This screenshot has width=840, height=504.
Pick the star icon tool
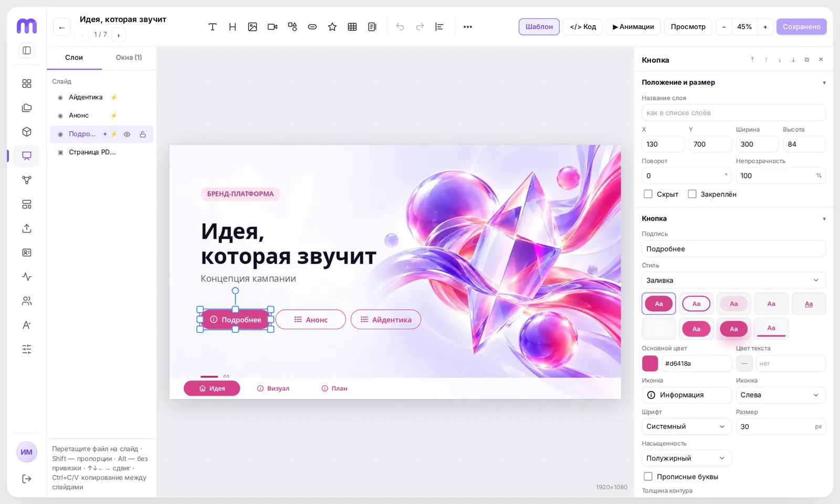coord(332,27)
